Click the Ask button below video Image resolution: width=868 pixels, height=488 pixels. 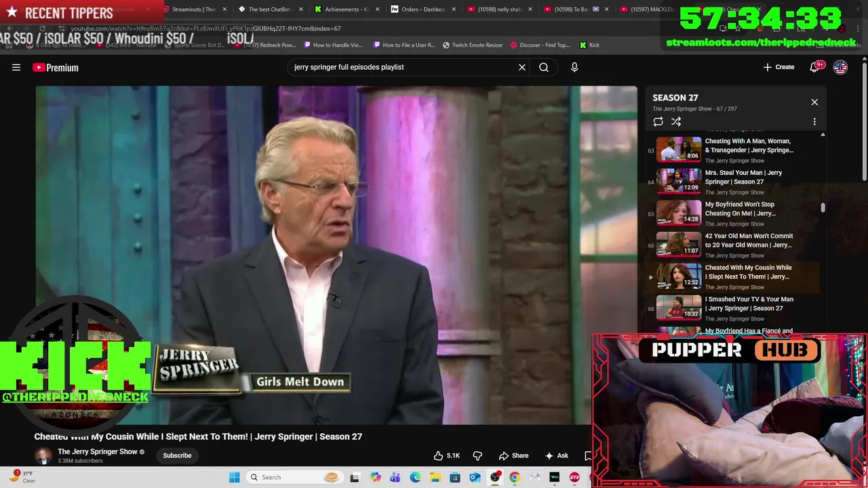[556, 455]
